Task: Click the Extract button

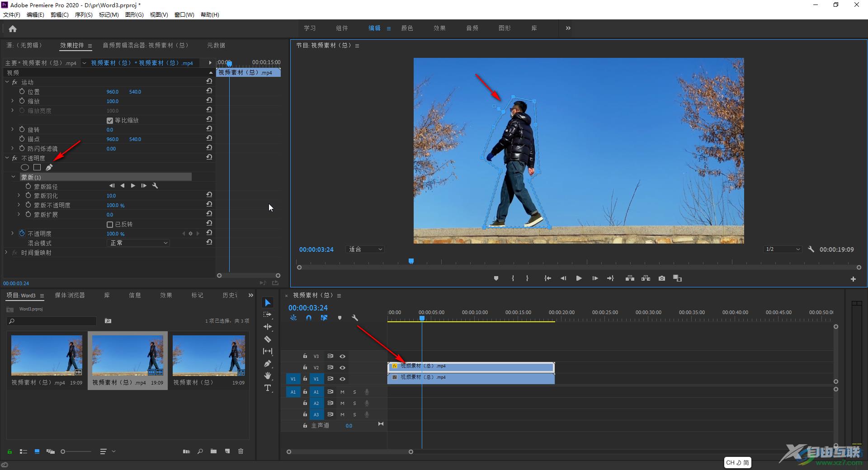Action: [x=646, y=278]
